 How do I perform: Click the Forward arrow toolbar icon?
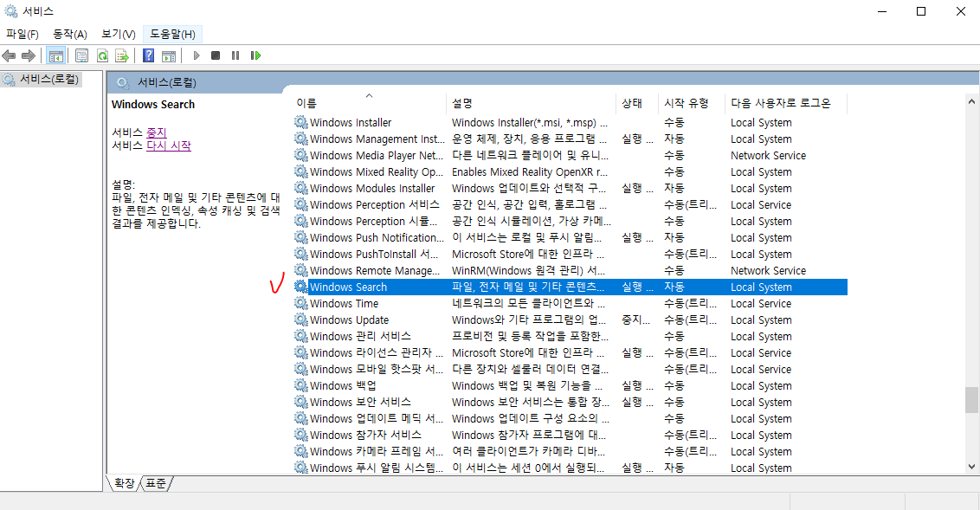coord(28,55)
